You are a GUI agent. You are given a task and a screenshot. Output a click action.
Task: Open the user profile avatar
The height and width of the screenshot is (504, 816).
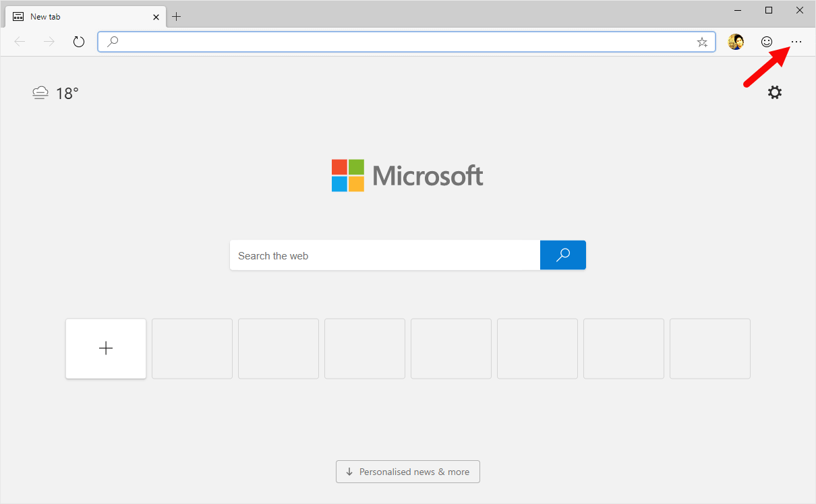736,42
